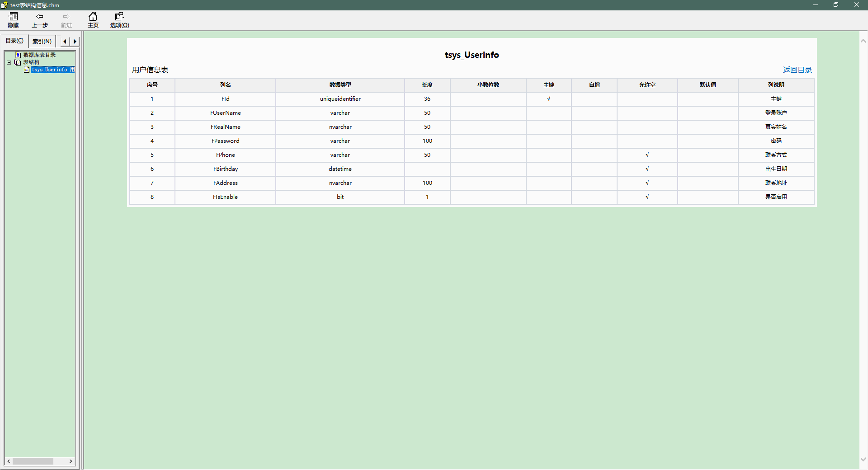868x470 pixels.
Task: Click the 允许空 check mark in FBirthday row
Action: pos(647,169)
